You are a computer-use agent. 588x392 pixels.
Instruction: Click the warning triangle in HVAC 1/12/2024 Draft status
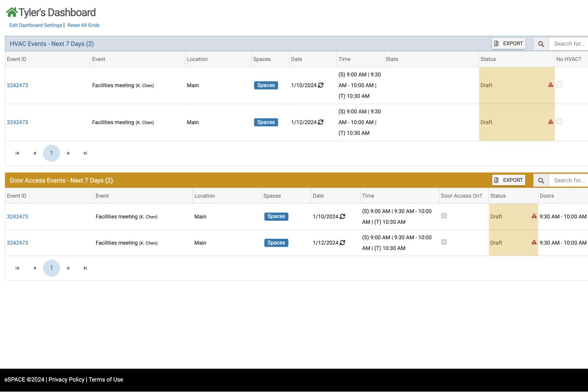click(551, 122)
